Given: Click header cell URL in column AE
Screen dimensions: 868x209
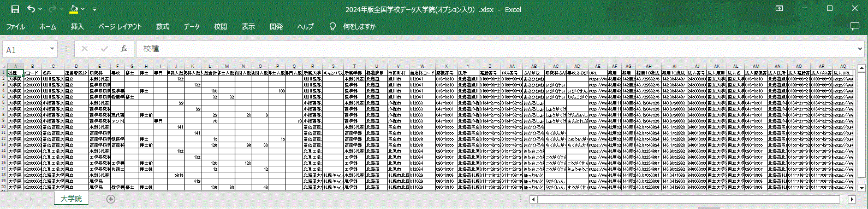Looking at the screenshot, I should [x=598, y=72].
